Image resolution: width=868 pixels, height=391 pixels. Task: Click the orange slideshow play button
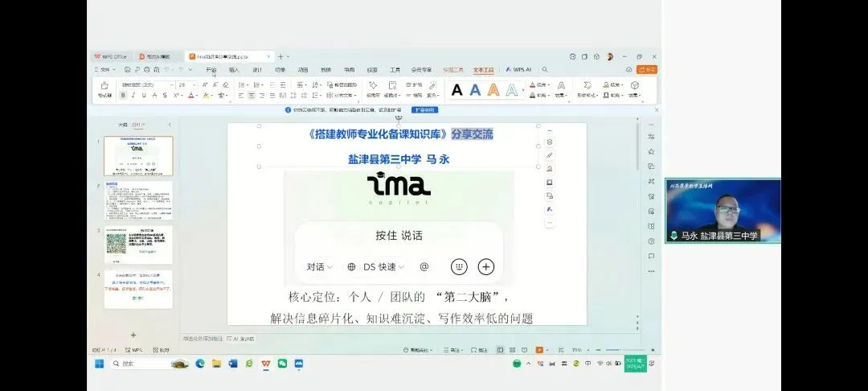(539, 350)
